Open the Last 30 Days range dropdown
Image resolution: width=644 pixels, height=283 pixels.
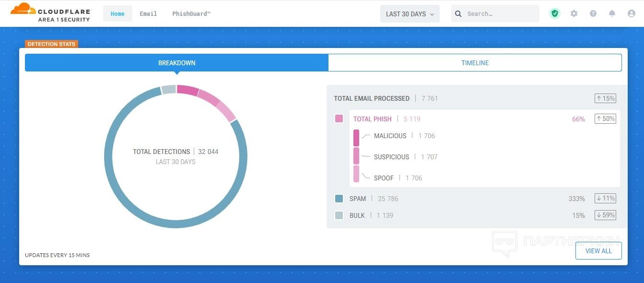[410, 14]
